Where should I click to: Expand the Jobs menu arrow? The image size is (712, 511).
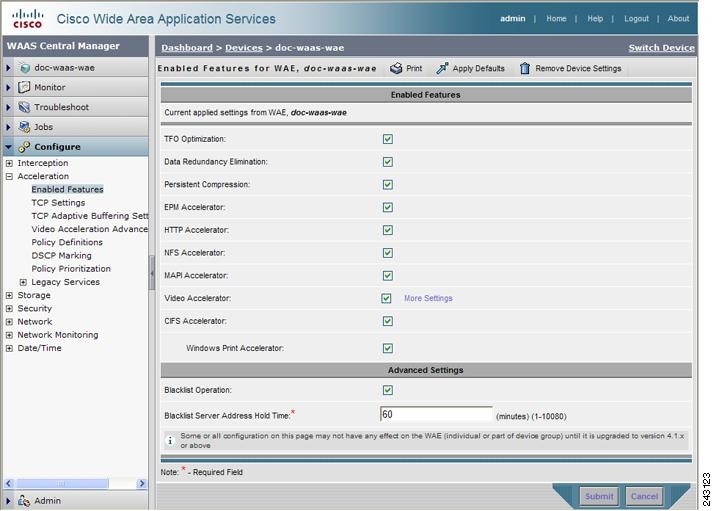[8, 127]
